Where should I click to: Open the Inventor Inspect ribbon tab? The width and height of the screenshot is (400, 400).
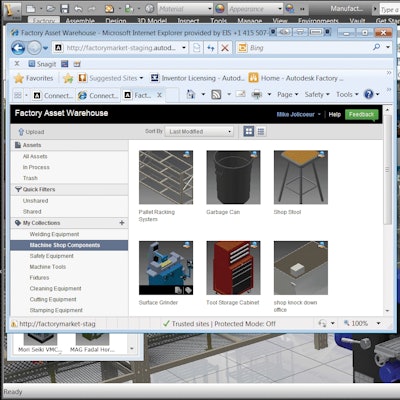coord(188,21)
